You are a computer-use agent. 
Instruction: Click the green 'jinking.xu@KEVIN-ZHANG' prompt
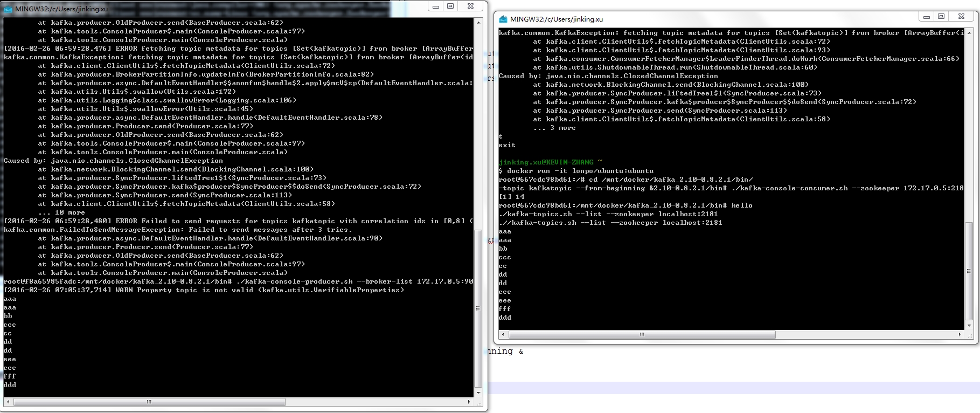546,162
